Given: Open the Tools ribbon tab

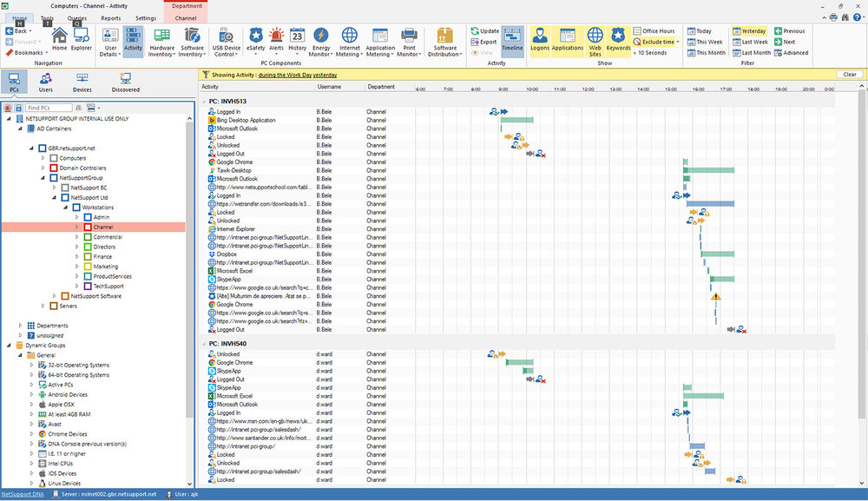Looking at the screenshot, I should [x=47, y=18].
